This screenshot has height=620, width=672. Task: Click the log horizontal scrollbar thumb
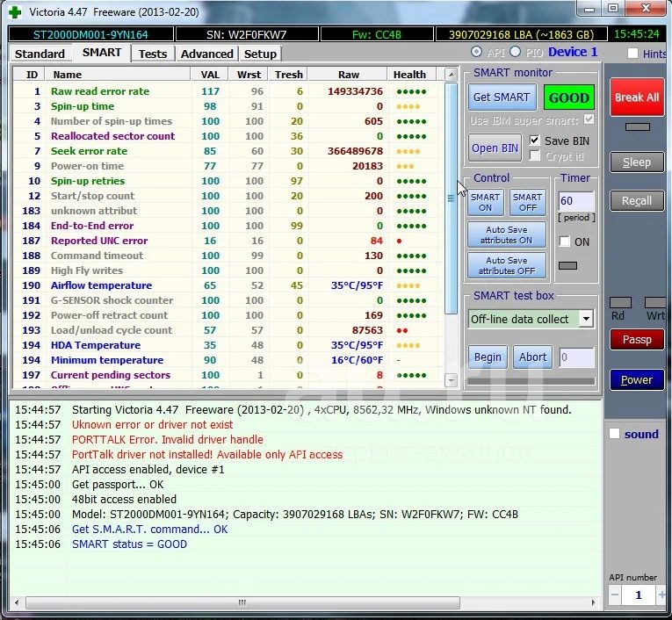point(242,602)
